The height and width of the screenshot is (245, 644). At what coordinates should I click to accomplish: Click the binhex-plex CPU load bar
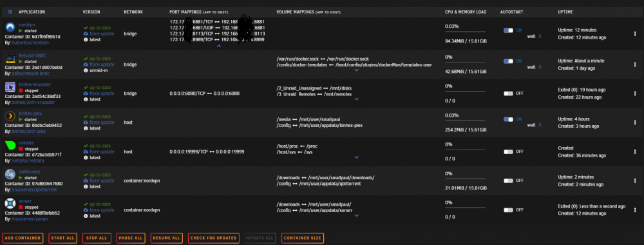465,121
